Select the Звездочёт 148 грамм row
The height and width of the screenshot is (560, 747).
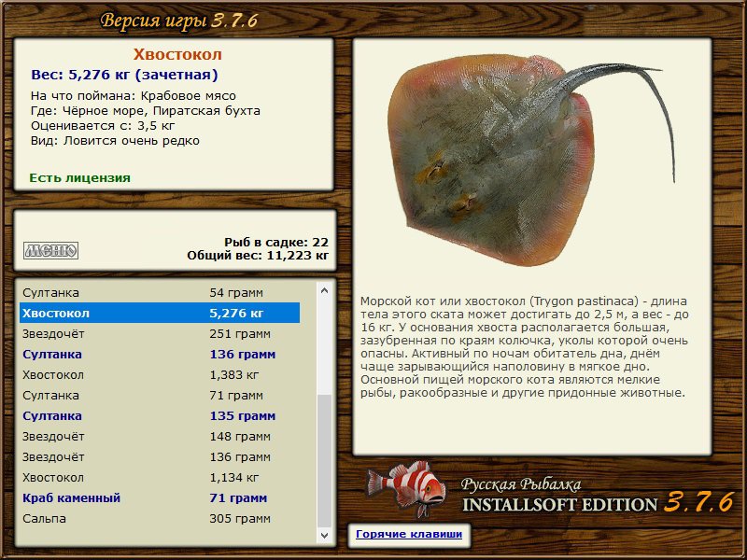click(160, 436)
